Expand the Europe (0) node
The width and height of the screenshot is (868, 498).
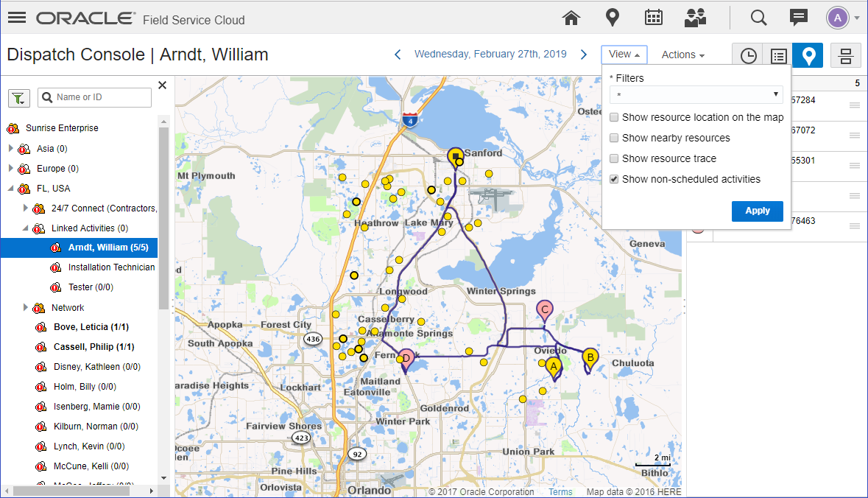[x=10, y=169]
